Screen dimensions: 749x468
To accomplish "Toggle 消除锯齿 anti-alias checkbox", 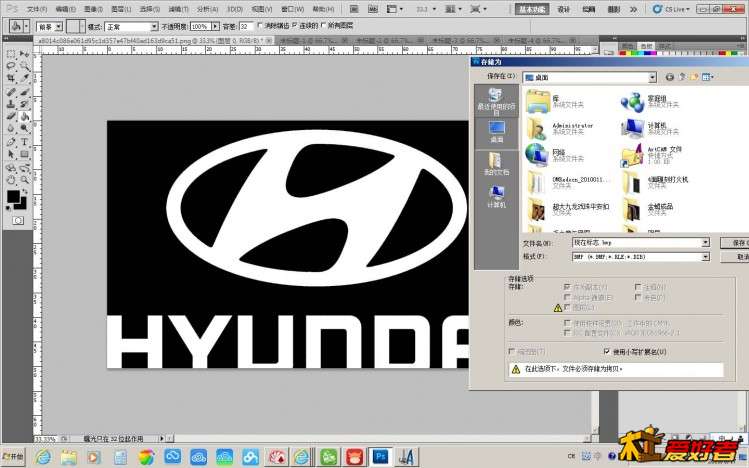I will [x=260, y=25].
